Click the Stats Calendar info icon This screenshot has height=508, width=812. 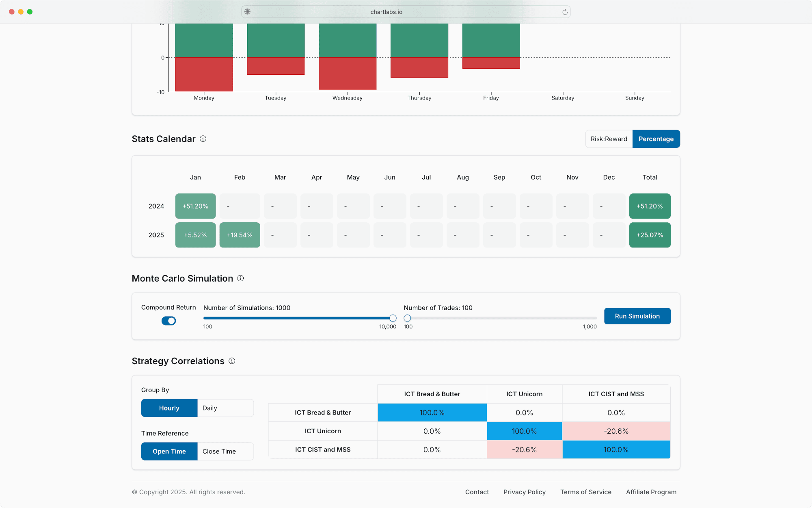click(x=203, y=139)
